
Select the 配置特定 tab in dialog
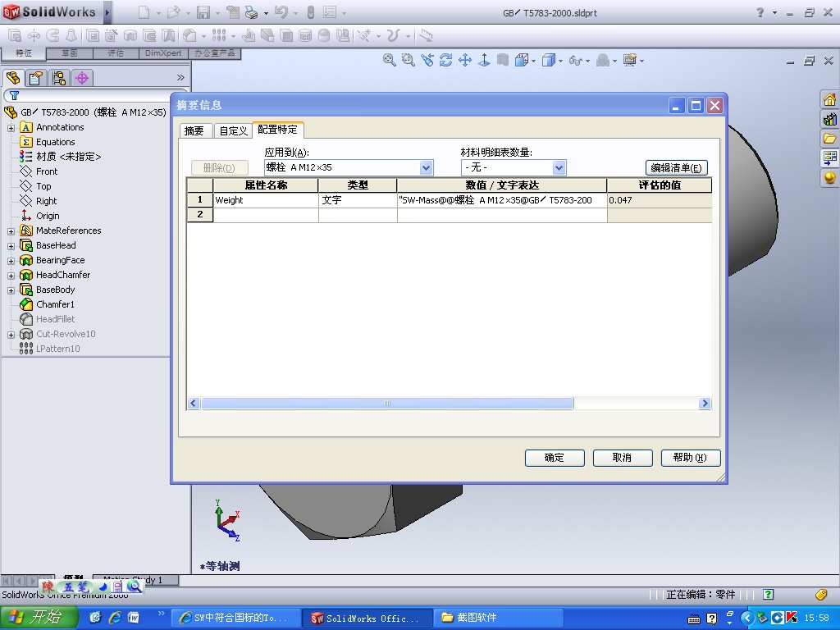(277, 130)
